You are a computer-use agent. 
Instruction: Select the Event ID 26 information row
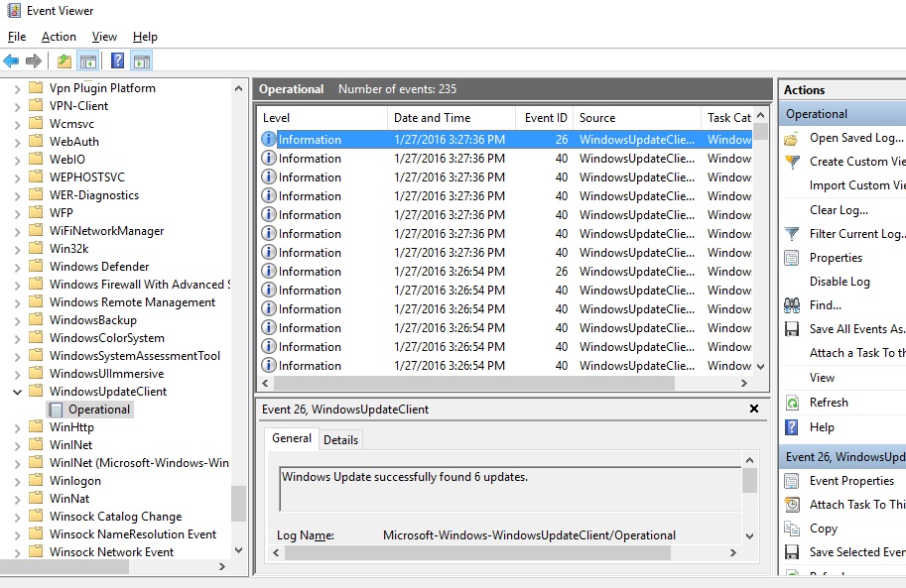coord(447,139)
